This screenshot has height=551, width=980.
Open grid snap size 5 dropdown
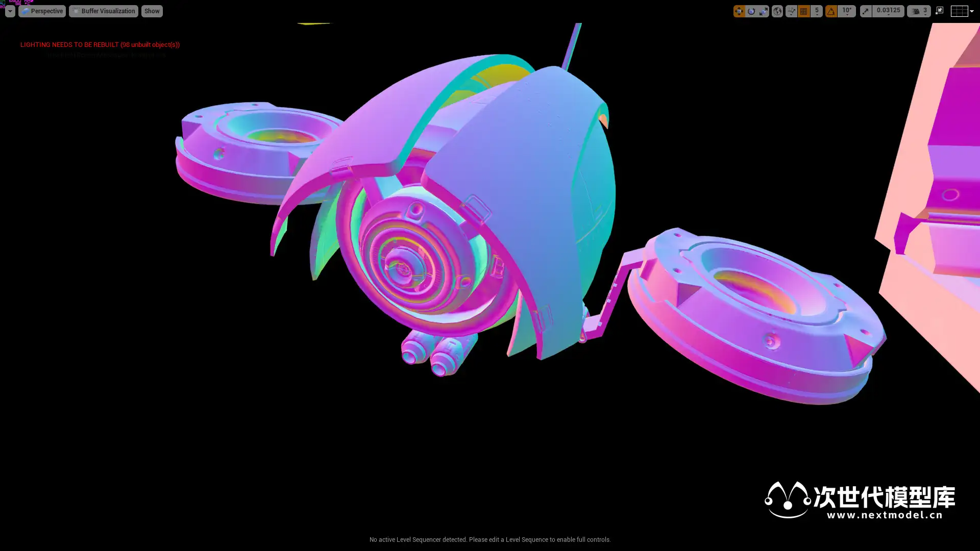[x=817, y=11]
